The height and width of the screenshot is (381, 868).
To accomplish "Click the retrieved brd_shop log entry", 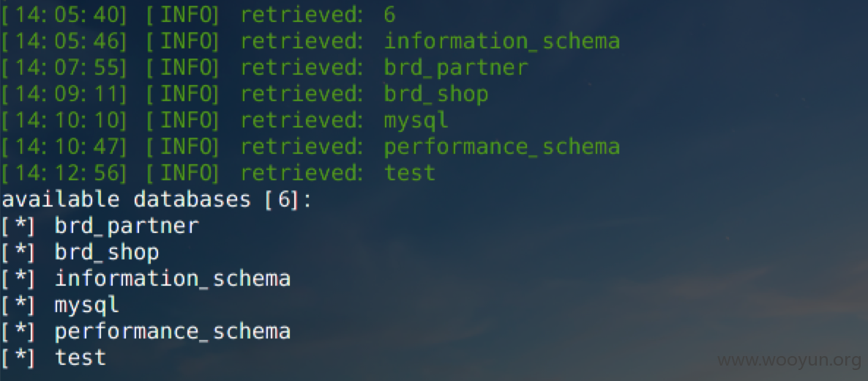I will coord(244,95).
